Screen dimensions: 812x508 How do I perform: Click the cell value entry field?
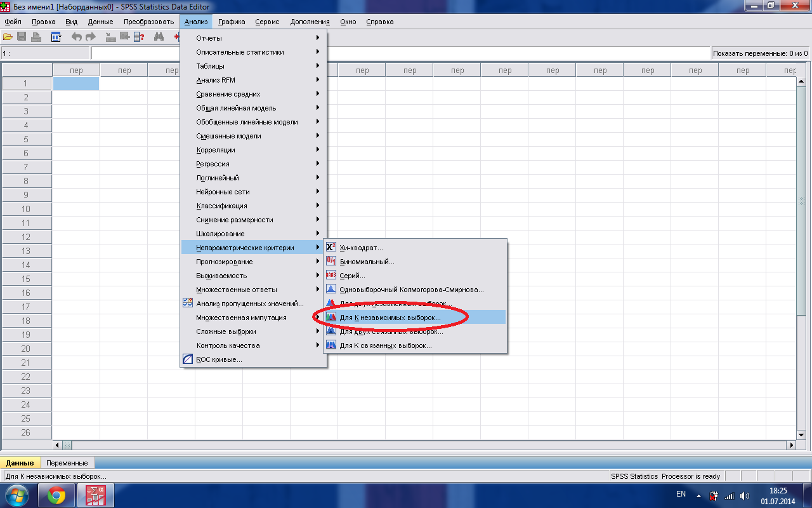tap(400, 53)
